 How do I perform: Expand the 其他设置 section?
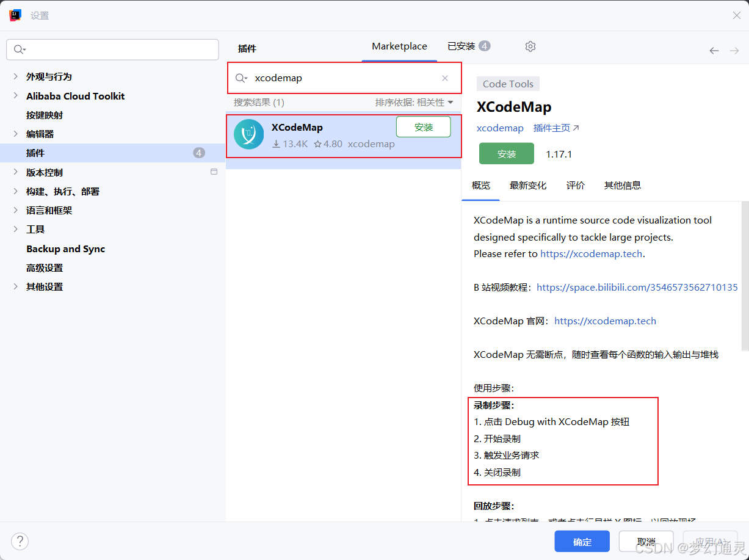16,286
